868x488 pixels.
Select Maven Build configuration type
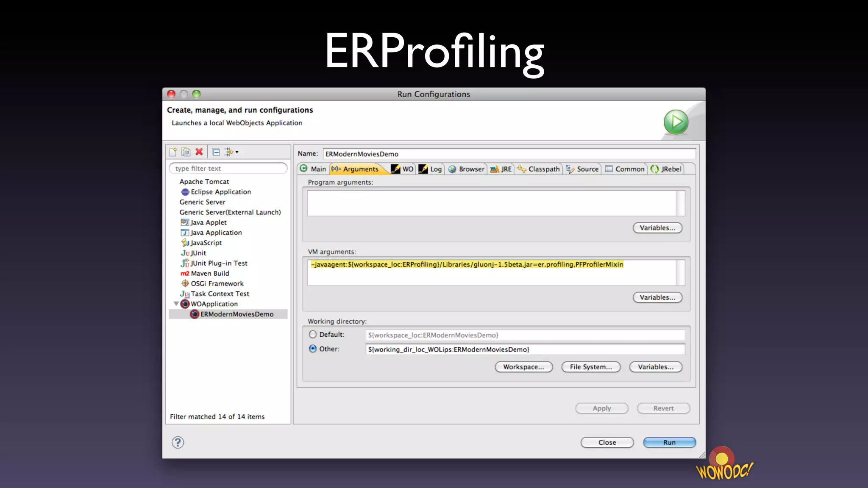coord(209,273)
